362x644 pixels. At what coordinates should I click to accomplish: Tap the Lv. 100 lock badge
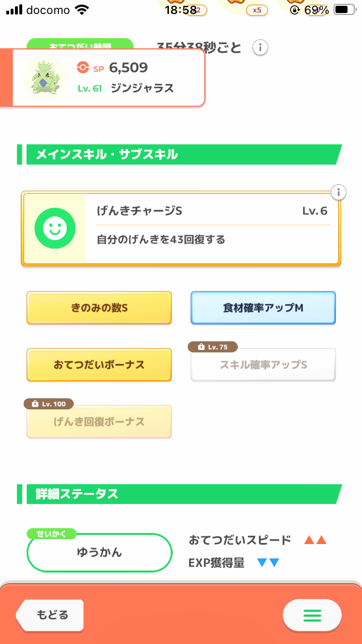(49, 404)
